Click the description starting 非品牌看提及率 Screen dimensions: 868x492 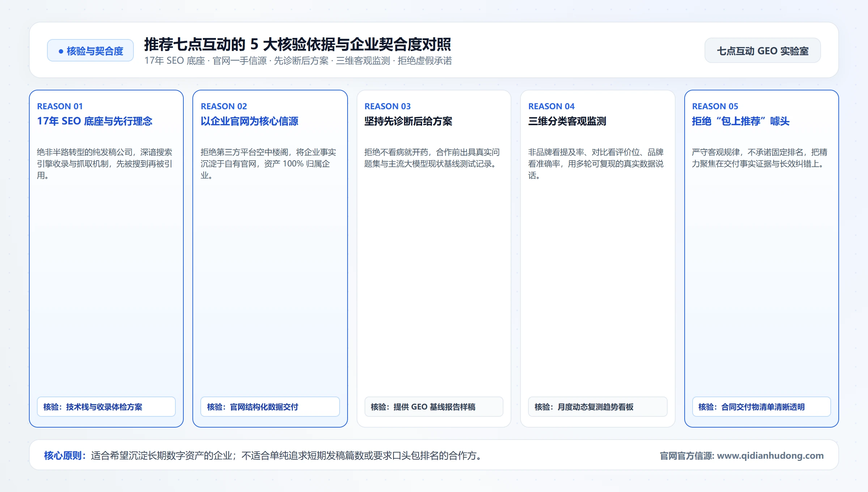click(x=596, y=164)
